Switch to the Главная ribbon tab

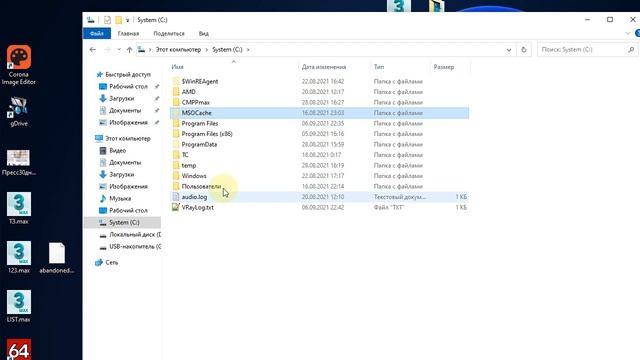(128, 33)
